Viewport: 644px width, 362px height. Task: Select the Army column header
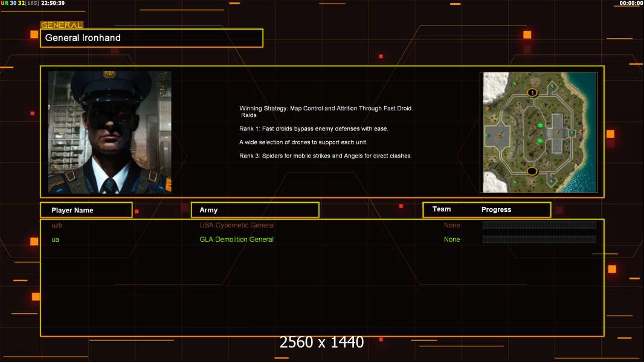pyautogui.click(x=255, y=210)
